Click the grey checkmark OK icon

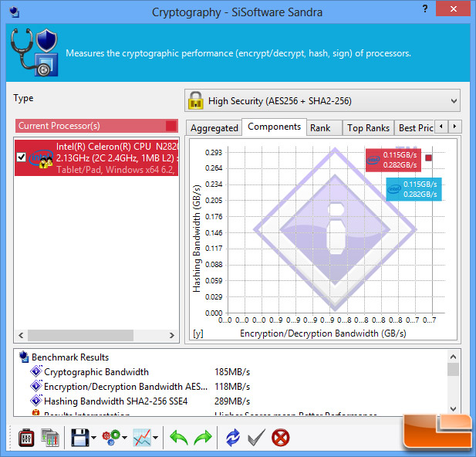click(x=257, y=438)
